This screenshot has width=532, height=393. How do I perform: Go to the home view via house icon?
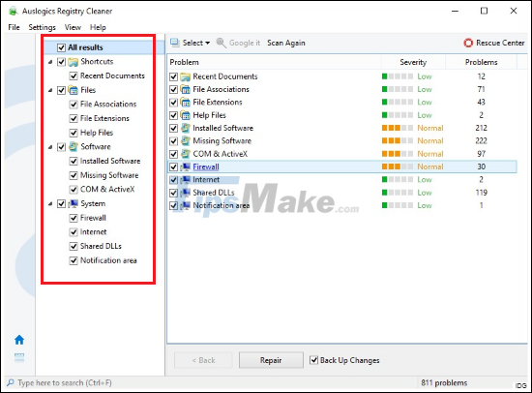(19, 340)
